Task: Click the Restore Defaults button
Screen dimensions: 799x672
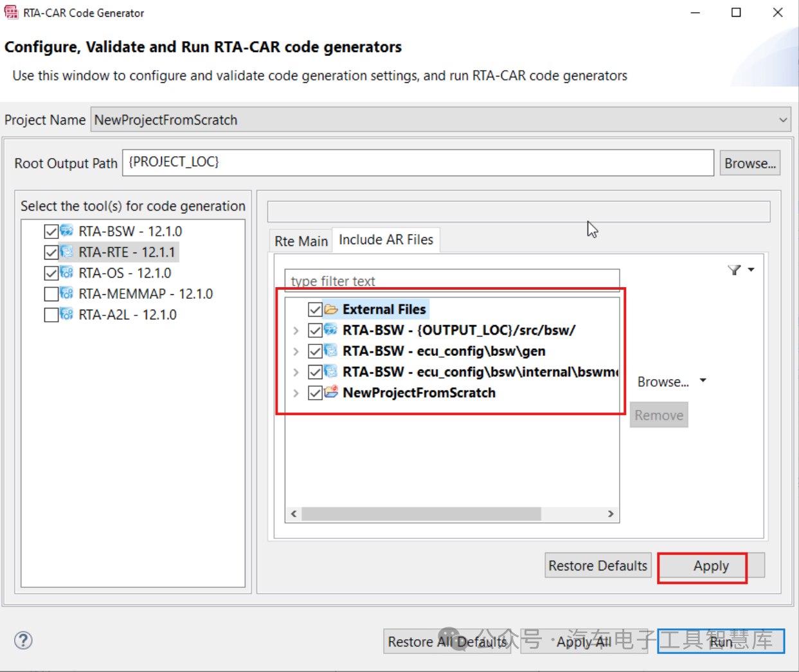Action: 598,565
